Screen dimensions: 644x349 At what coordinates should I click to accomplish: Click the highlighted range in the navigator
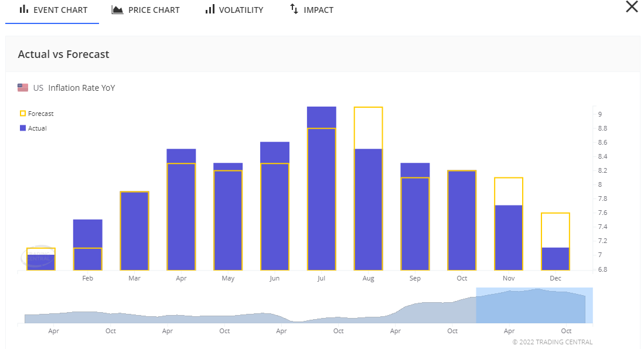[534, 306]
